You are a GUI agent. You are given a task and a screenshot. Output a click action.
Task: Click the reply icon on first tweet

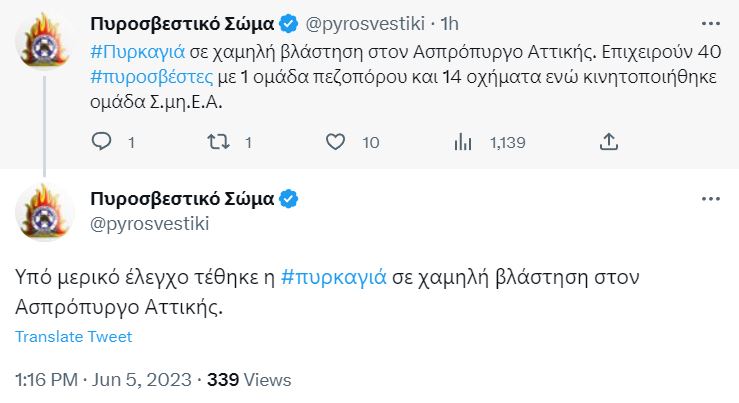pyautogui.click(x=101, y=143)
